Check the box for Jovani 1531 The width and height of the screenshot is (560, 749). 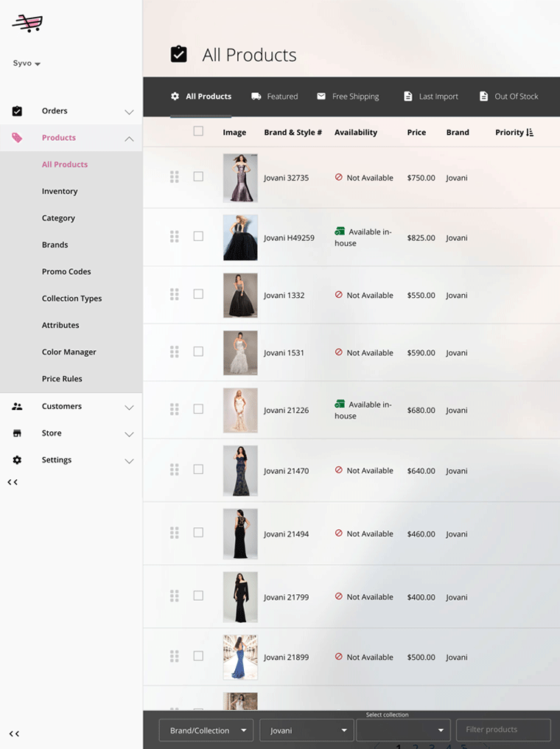click(x=198, y=351)
